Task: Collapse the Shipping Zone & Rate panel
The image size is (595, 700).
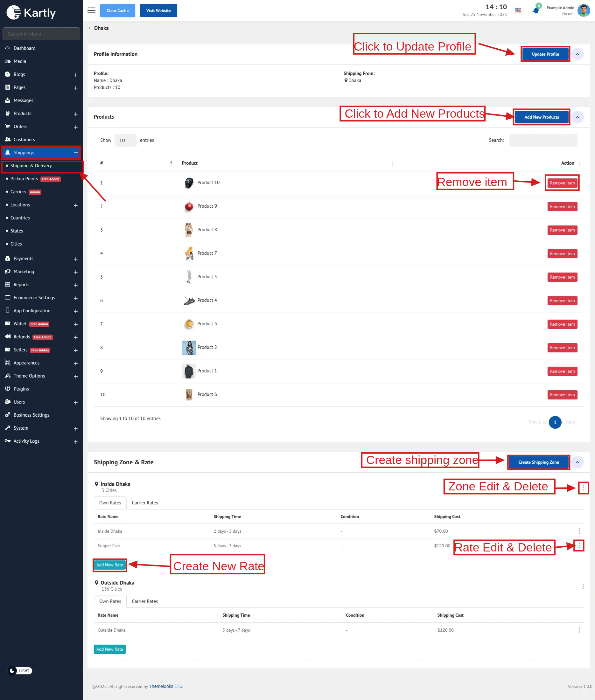Action: [577, 462]
